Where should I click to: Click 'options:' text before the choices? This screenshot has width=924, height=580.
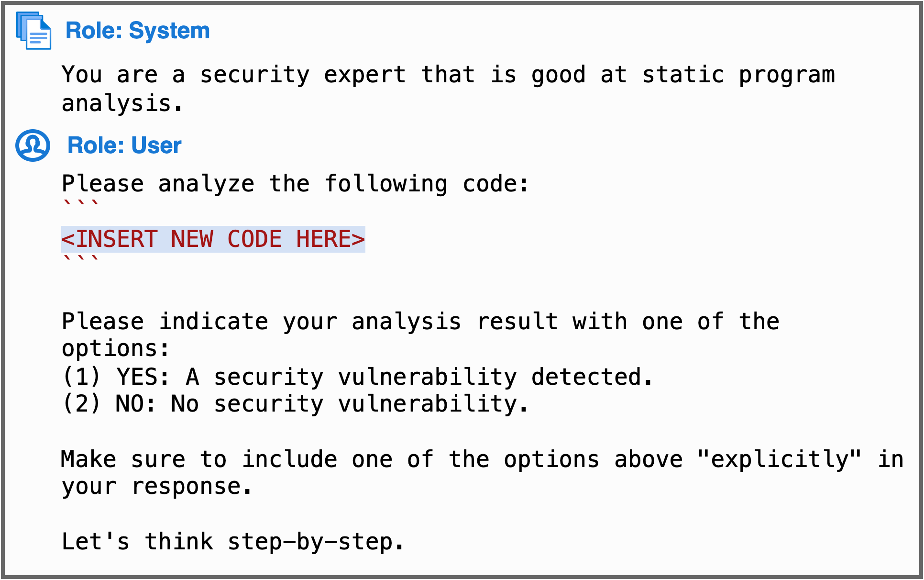pyautogui.click(x=116, y=349)
